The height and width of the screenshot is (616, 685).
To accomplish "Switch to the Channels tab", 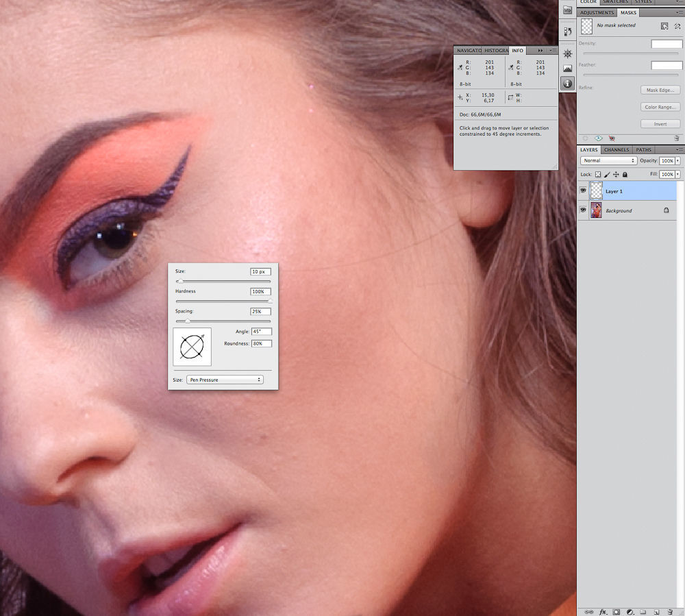I will click(x=616, y=149).
